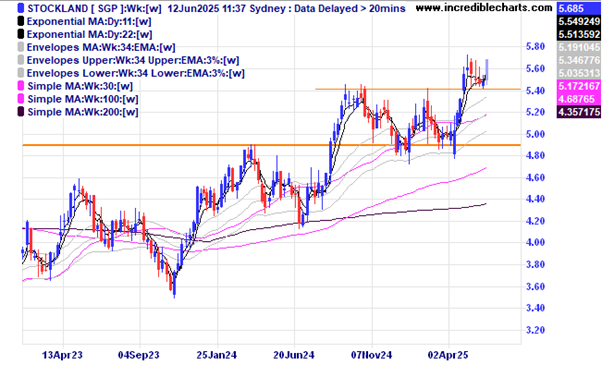Viewport: 602px width, 365px height.
Task: Click the thick orange support line at 4.90
Action: pos(271,145)
